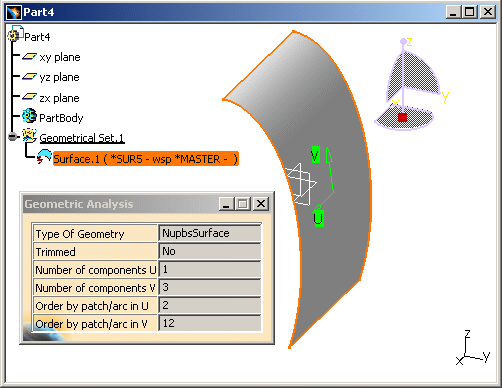This screenshot has width=502, height=388.
Task: Click the green U direction label
Action: pyautogui.click(x=319, y=219)
